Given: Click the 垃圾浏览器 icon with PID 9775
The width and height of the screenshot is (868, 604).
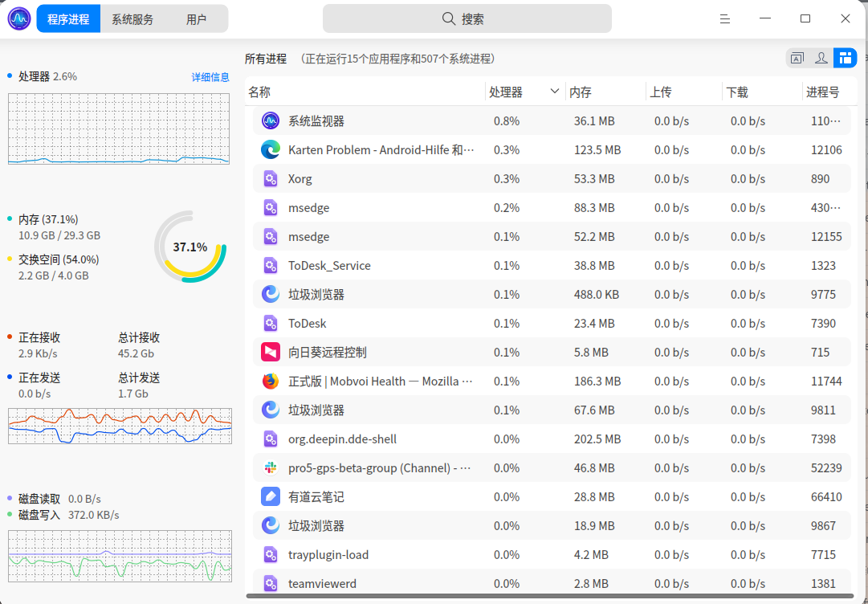Looking at the screenshot, I should tap(270, 294).
